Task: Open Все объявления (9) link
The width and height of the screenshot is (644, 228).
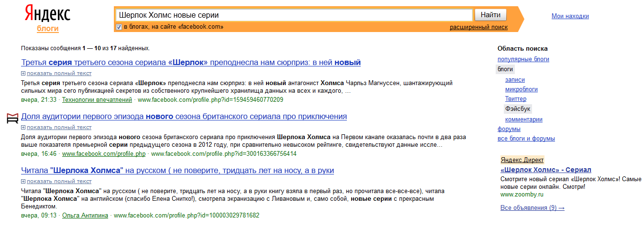Action: click(533, 208)
